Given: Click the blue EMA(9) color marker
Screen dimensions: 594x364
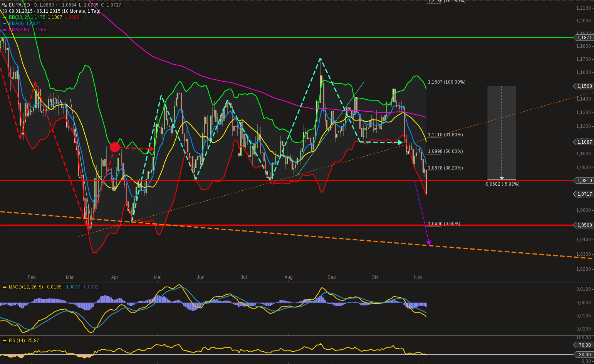Looking at the screenshot, I should coord(5,23).
